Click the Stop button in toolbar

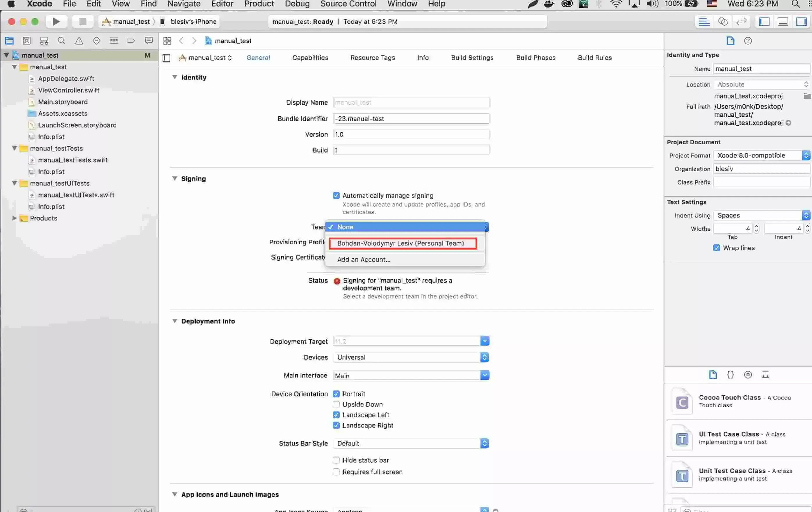83,21
